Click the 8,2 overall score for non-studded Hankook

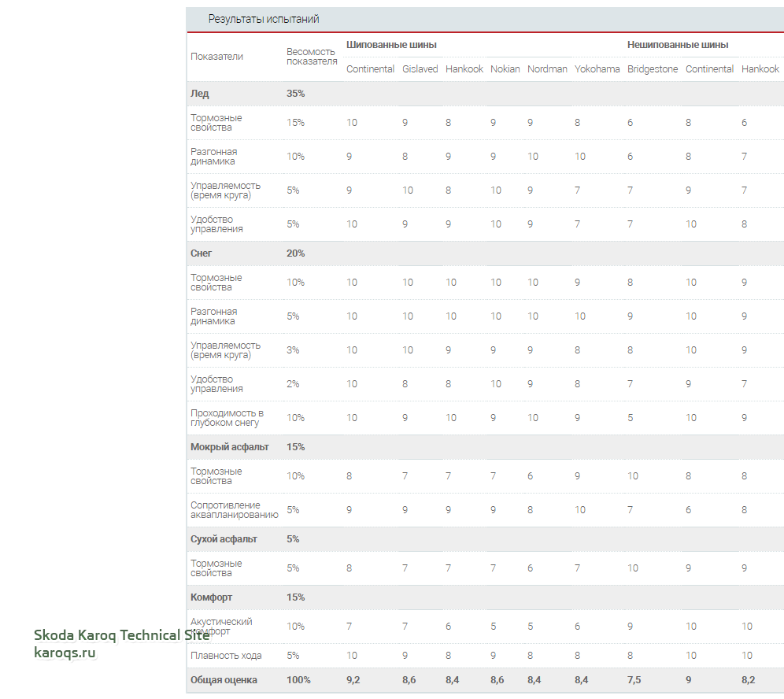[x=749, y=680]
